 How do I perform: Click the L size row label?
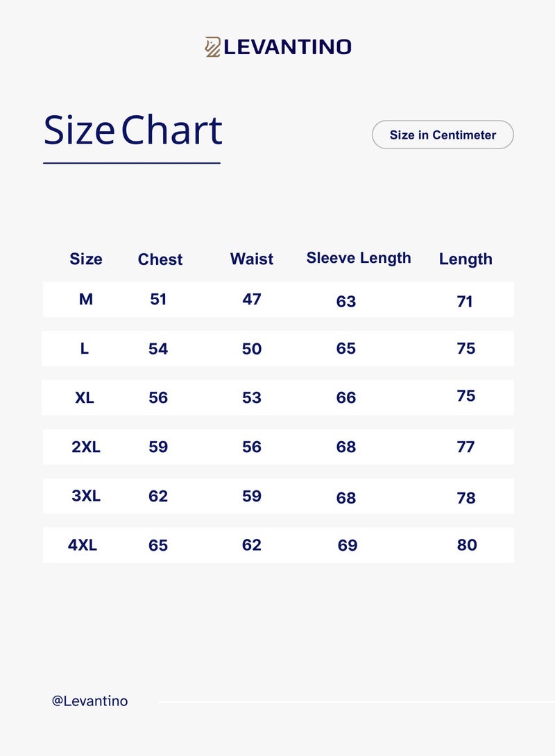[85, 349]
